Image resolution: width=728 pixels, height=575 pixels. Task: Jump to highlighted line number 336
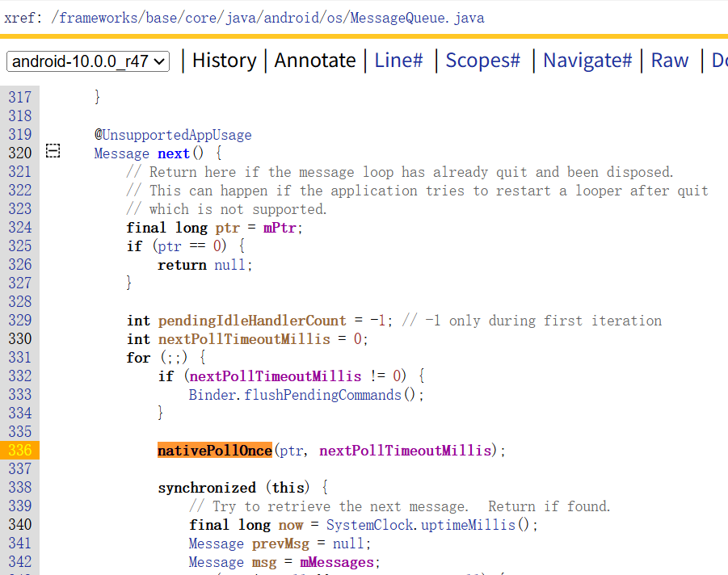tap(20, 450)
